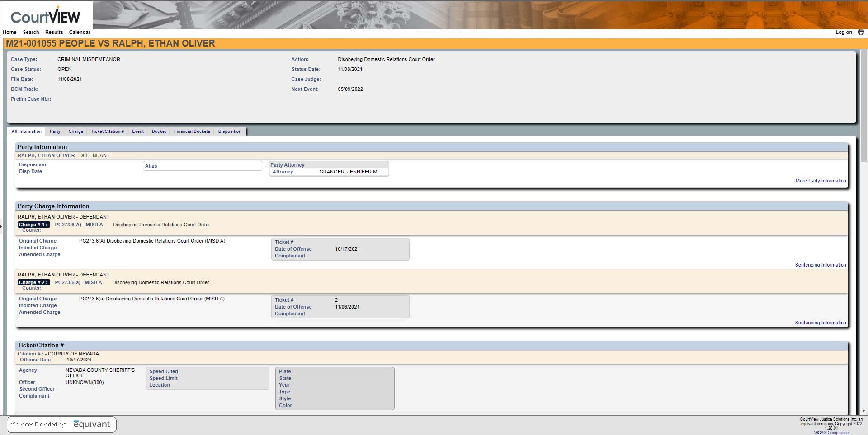868x435 pixels.
Task: Switch to the Charge tab
Action: point(76,131)
